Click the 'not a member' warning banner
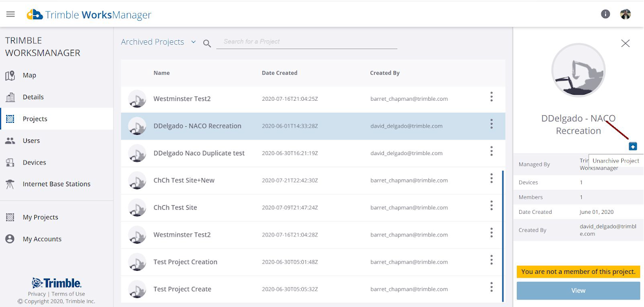 tap(578, 272)
